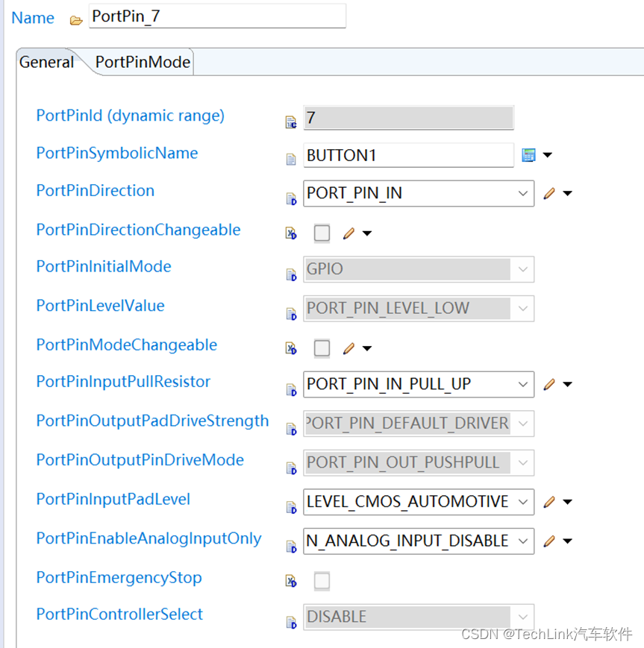Image resolution: width=644 pixels, height=648 pixels.
Task: Click the Name label link
Action: [33, 18]
